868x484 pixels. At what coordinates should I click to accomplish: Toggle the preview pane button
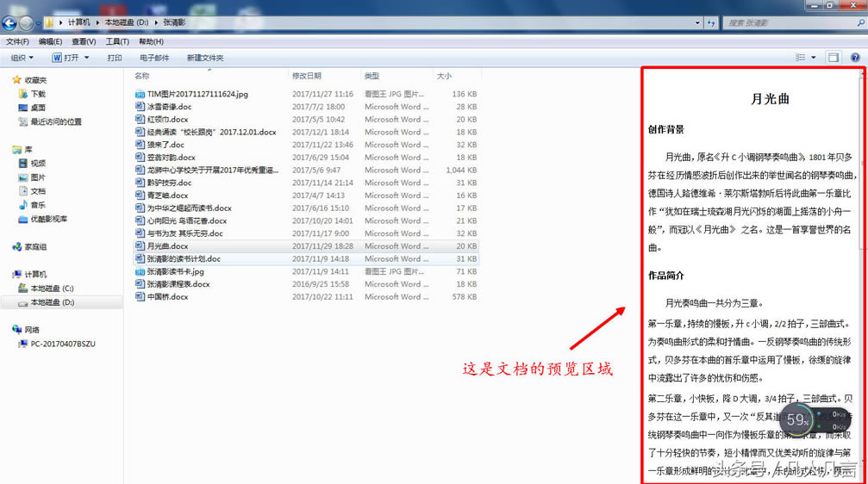point(834,58)
